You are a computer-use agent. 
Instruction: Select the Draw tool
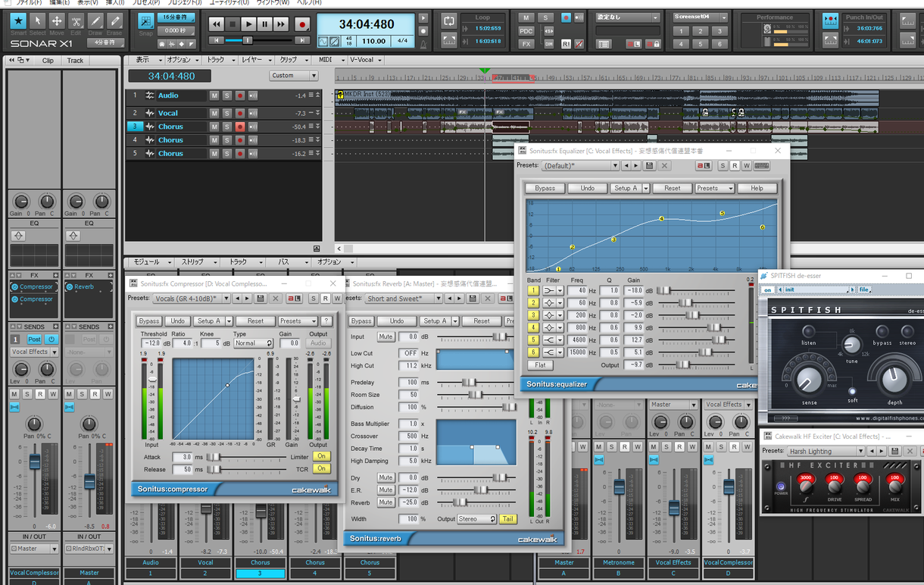coord(95,21)
